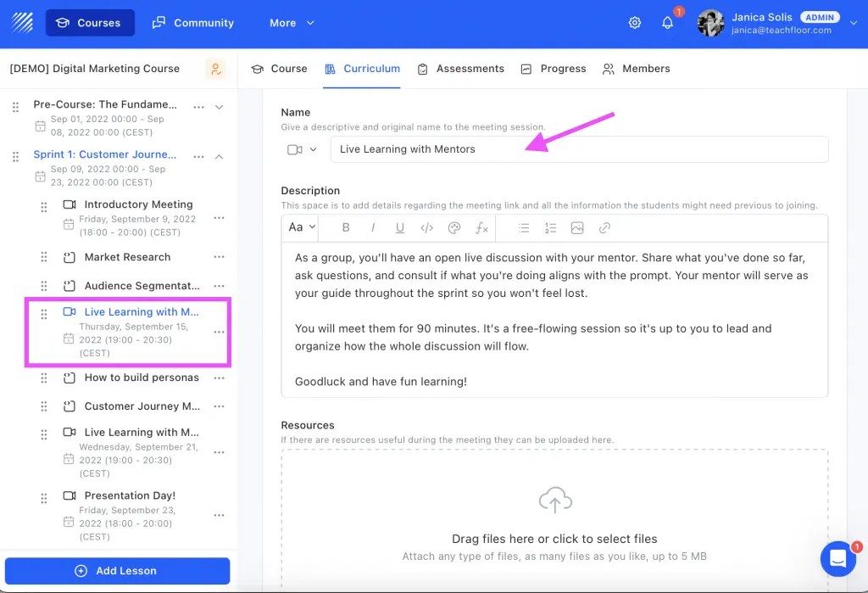This screenshot has height=593, width=868.
Task: Expand the Pre-Course module chevron
Action: point(220,107)
